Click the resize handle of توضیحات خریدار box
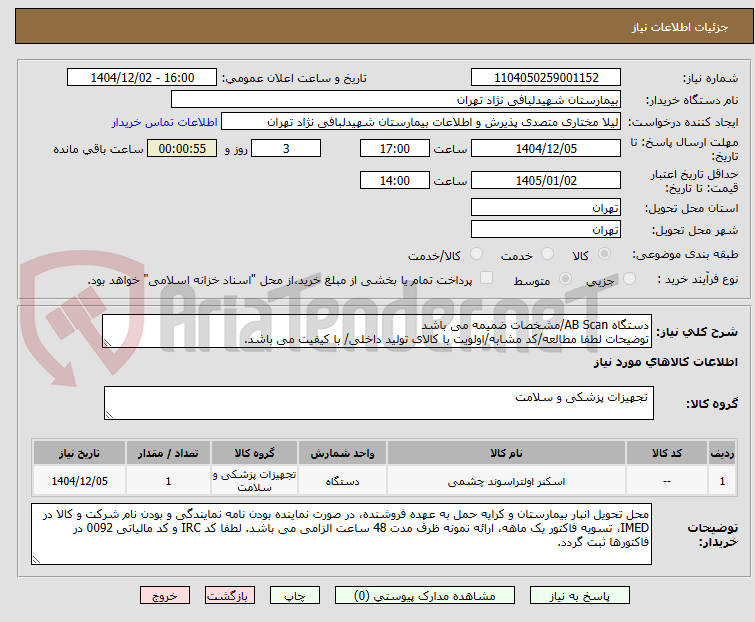The width and height of the screenshot is (755, 622). tap(36, 559)
